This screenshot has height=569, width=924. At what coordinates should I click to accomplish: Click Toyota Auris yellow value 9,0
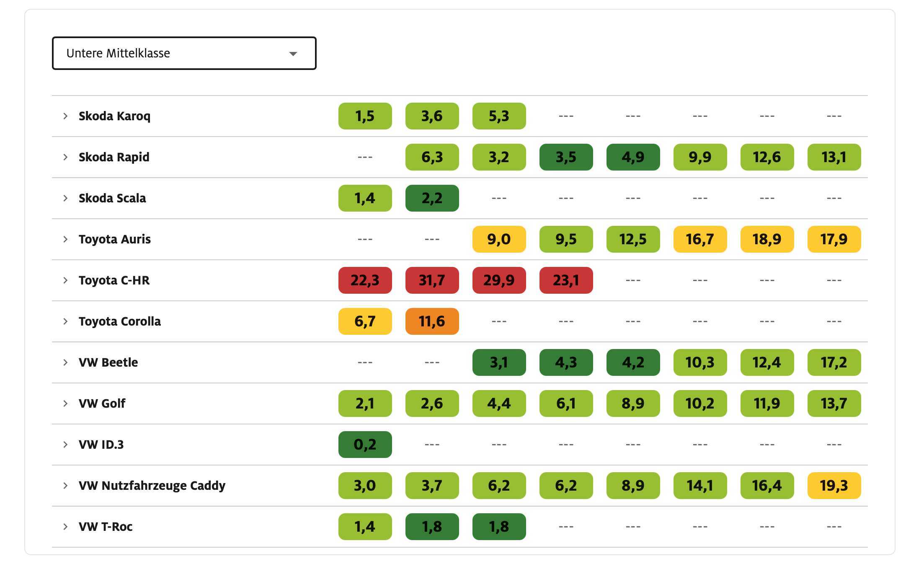click(499, 239)
